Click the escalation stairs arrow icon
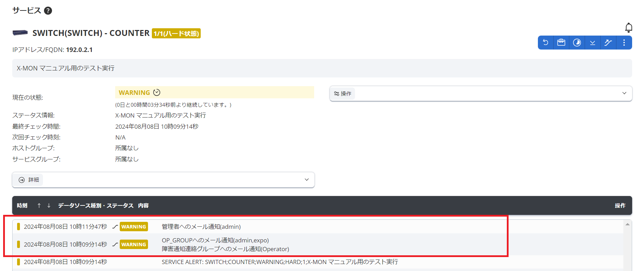The width and height of the screenshot is (644, 271). coord(608,43)
